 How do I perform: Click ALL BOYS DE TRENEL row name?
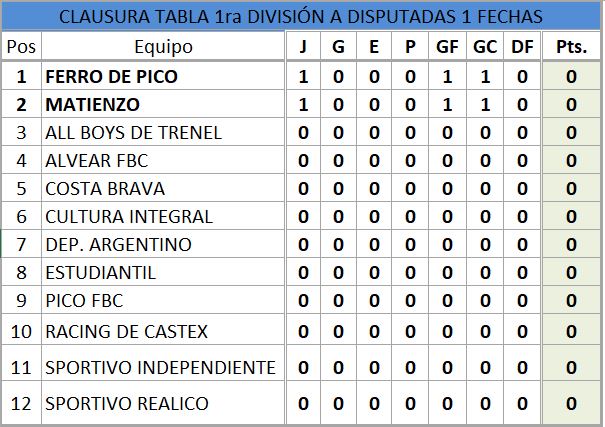(x=133, y=132)
